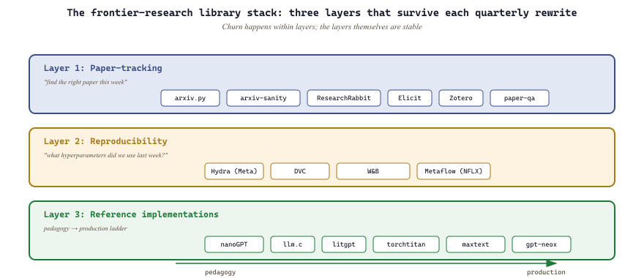Select the Elicit box
Image resolution: width=644 pixels, height=278 pixels.
point(410,98)
